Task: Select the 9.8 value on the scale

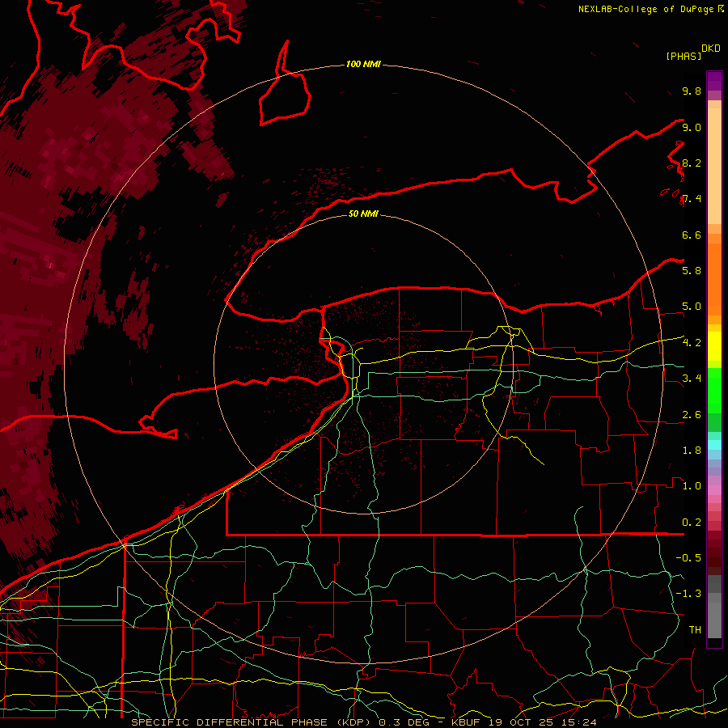Action: tap(692, 91)
